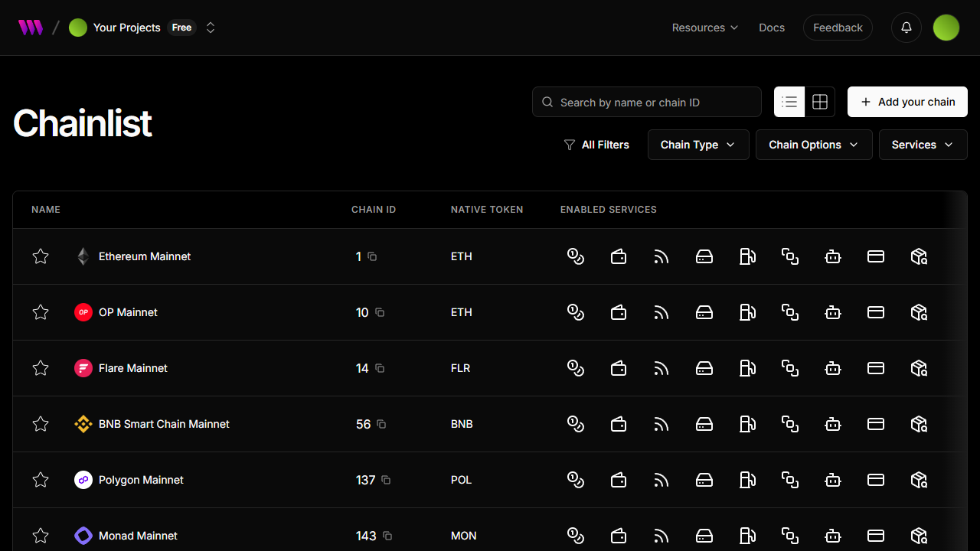Click overlapping squares icon in Flare Mainnet row

790,368
